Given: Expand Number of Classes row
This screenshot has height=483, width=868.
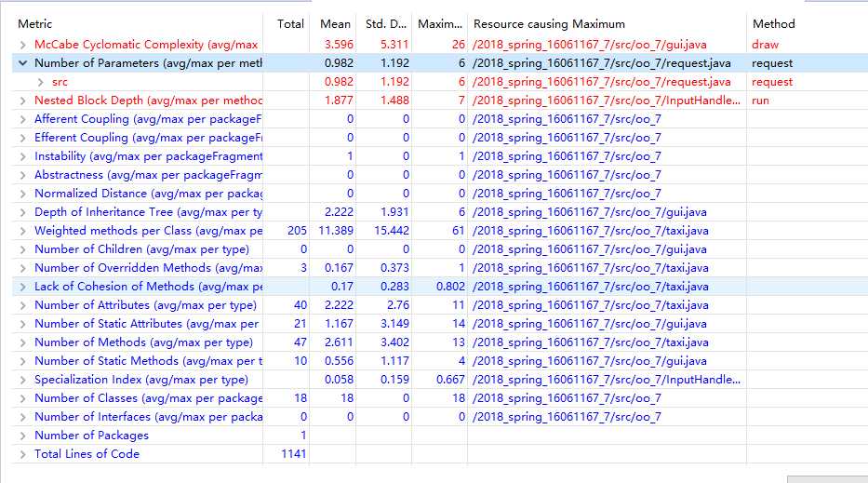Looking at the screenshot, I should [x=22, y=398].
